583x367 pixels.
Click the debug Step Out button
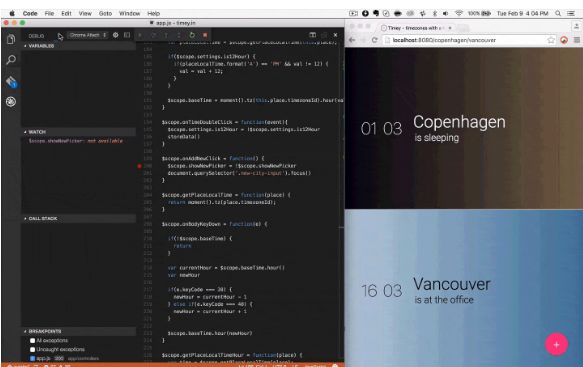point(179,35)
